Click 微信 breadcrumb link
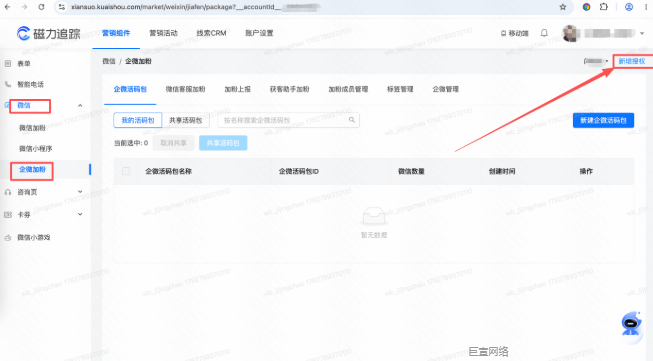The height and width of the screenshot is (361, 653). pos(109,61)
